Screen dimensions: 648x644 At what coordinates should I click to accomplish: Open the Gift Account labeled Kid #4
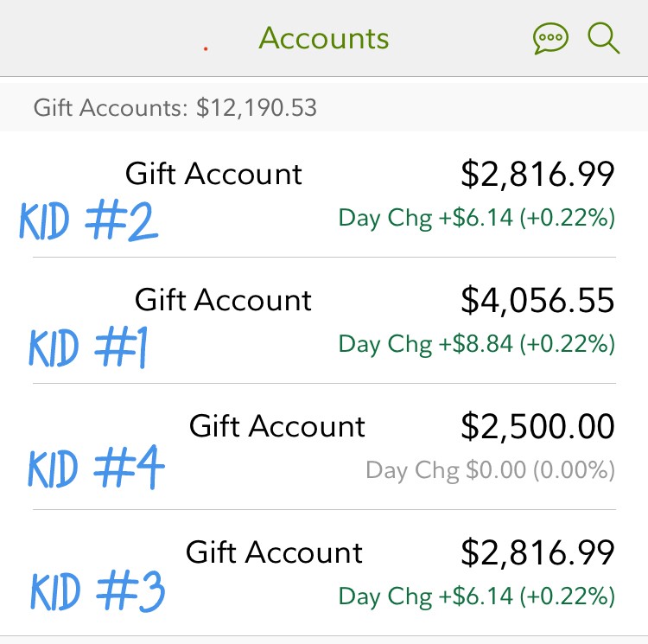click(277, 426)
